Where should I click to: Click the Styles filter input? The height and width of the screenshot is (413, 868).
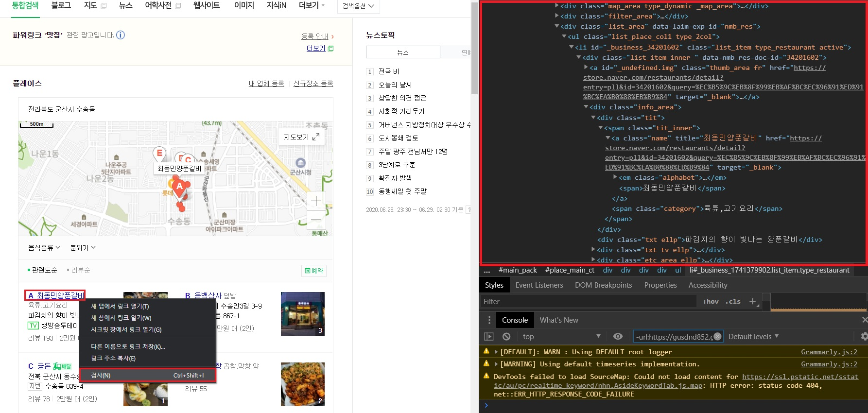pos(588,301)
